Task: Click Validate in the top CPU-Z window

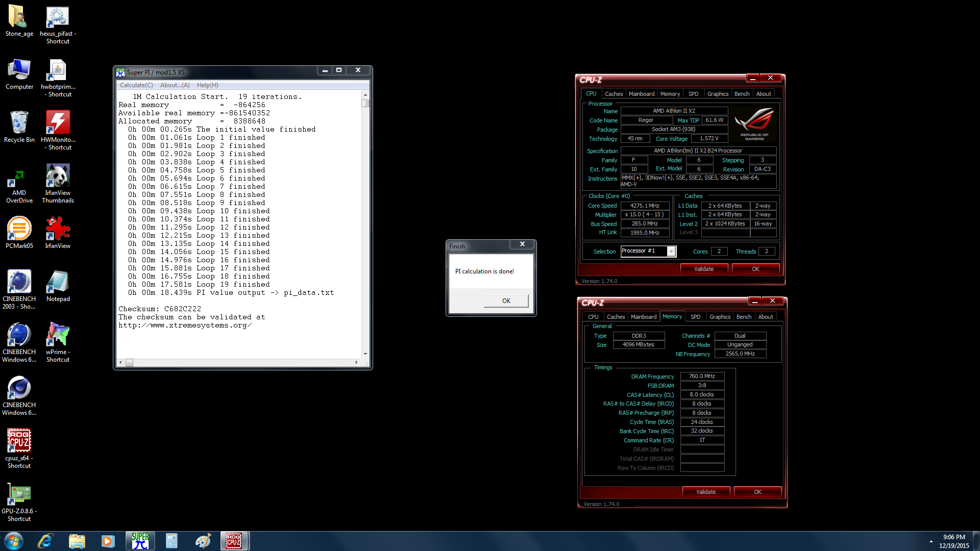Action: click(x=704, y=269)
